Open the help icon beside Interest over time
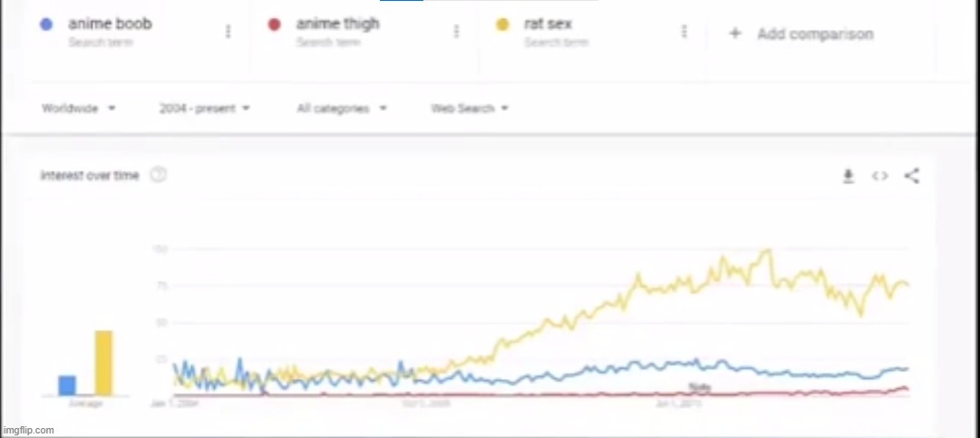Screen dimensions: 980x438 159,176
